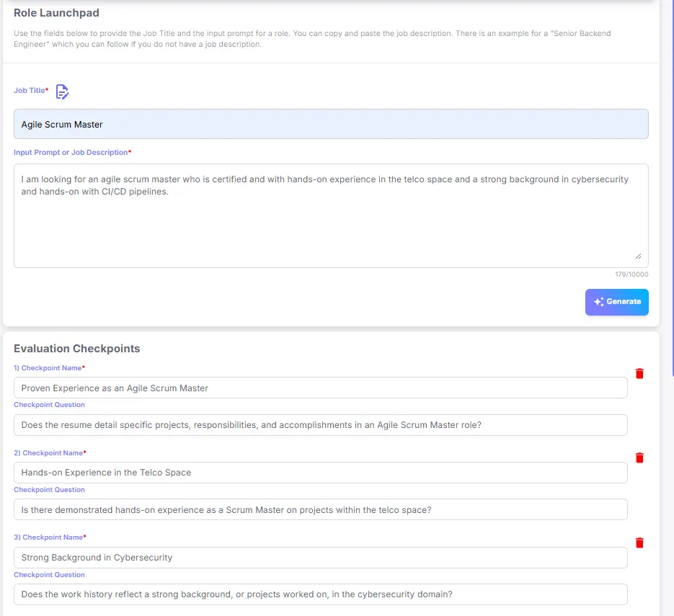Select the Hands-on Experience in Telco checkpoint name
674x616 pixels.
320,473
